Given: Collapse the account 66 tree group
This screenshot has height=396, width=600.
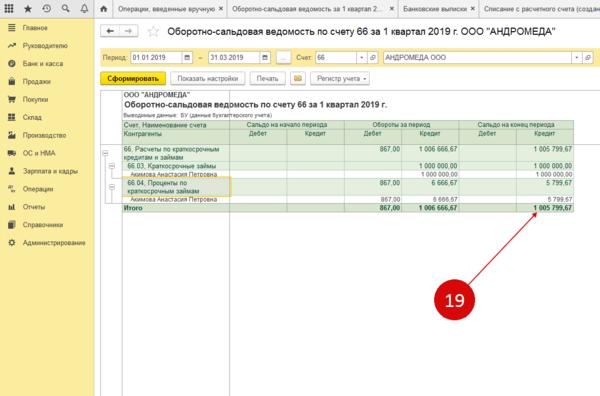Looking at the screenshot, I should tap(106, 153).
